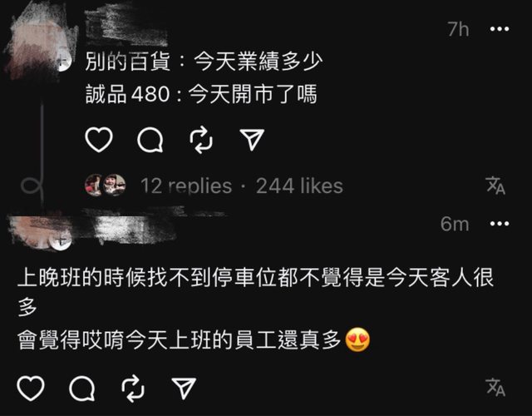Share the 6m post via paper plane
Image resolution: width=532 pixels, height=416 pixels.
pyautogui.click(x=184, y=388)
